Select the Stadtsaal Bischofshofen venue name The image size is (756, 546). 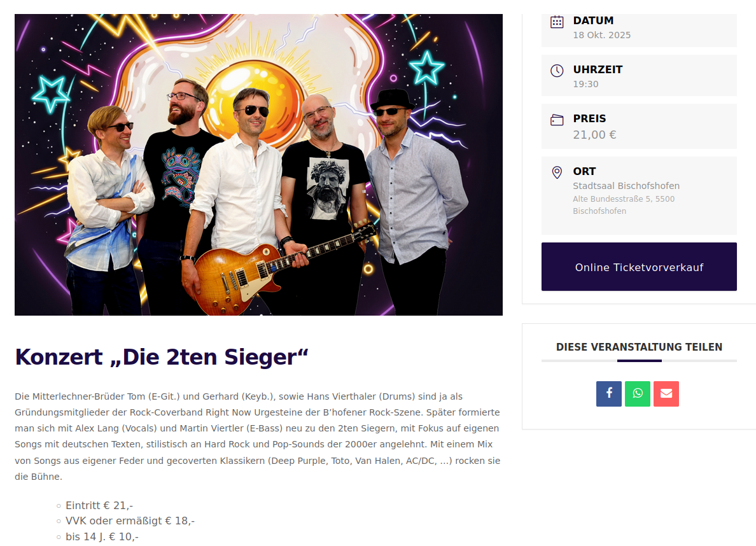pyautogui.click(x=626, y=186)
